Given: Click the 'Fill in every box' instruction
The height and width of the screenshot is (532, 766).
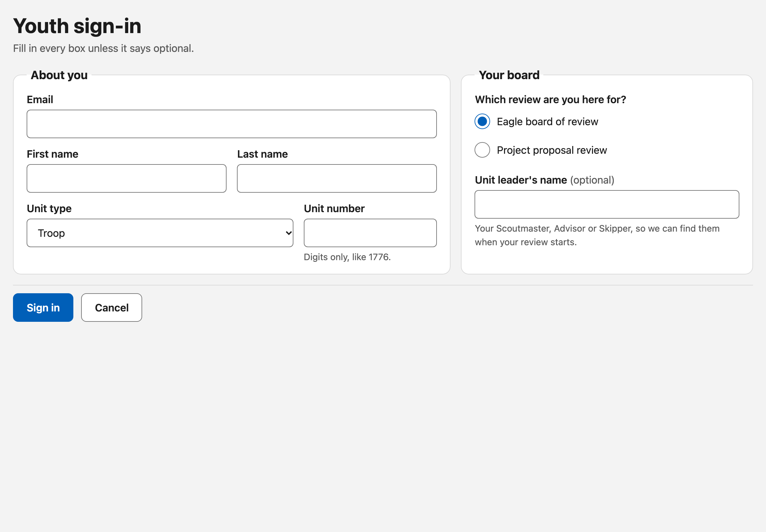Looking at the screenshot, I should (104, 48).
